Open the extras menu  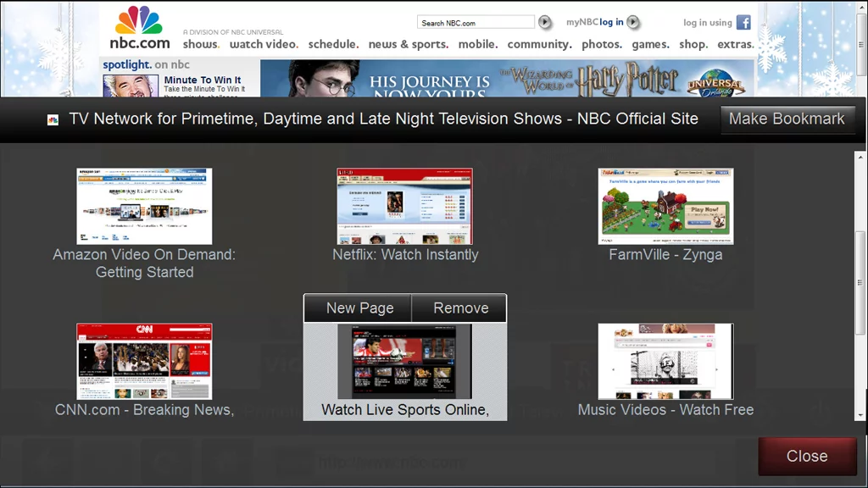tap(736, 44)
